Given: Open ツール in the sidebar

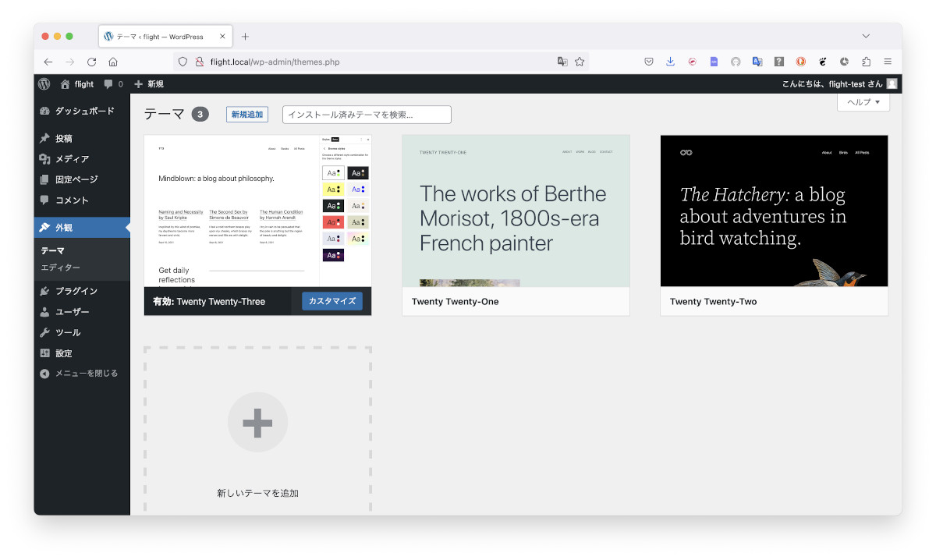Looking at the screenshot, I should click(x=82, y=332).
